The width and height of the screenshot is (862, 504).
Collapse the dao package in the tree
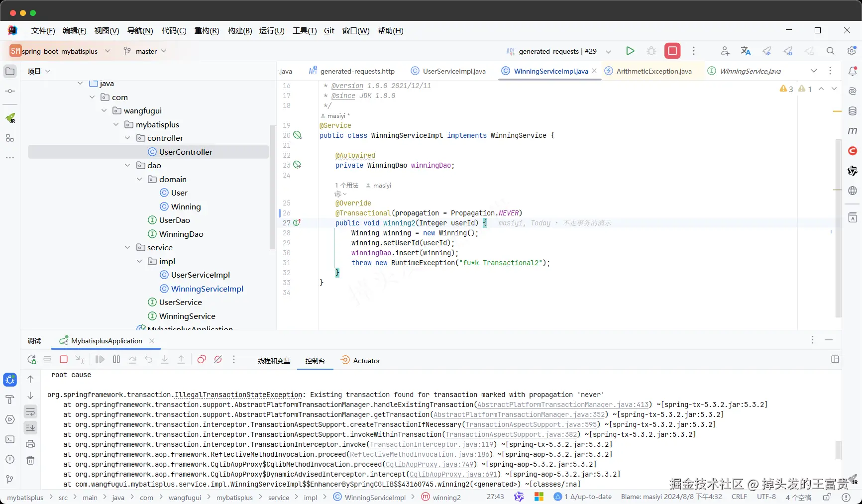(x=127, y=165)
